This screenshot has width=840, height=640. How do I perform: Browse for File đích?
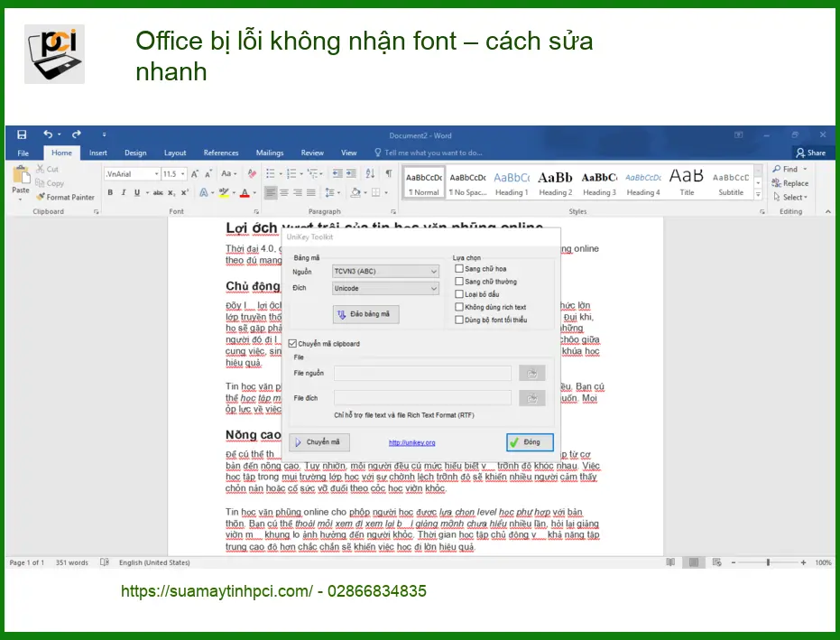532,398
